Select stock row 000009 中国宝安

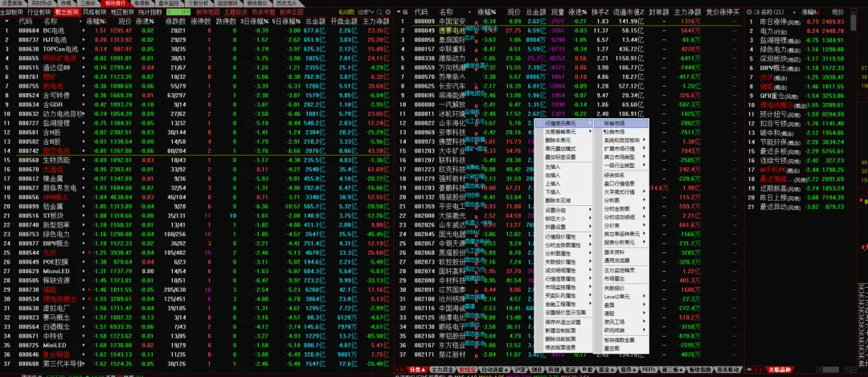pyautogui.click(x=568, y=21)
